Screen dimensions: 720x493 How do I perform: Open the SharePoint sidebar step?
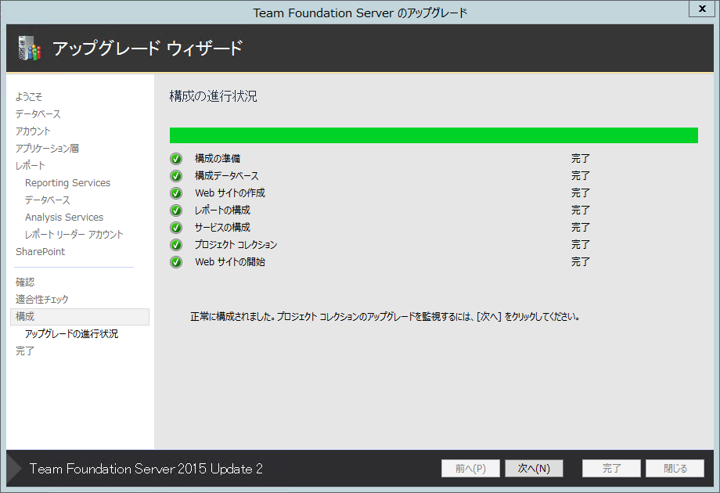point(40,252)
